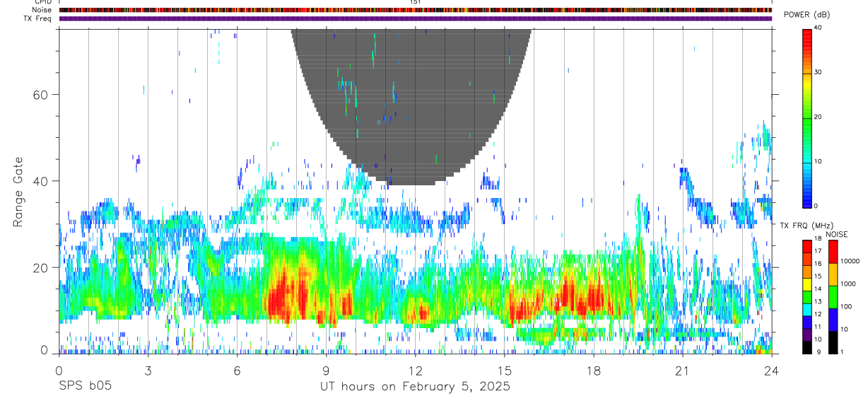Screen dimensions: 868x401
Task: Click the 100 label on the NOISE legend
Action: point(847,306)
